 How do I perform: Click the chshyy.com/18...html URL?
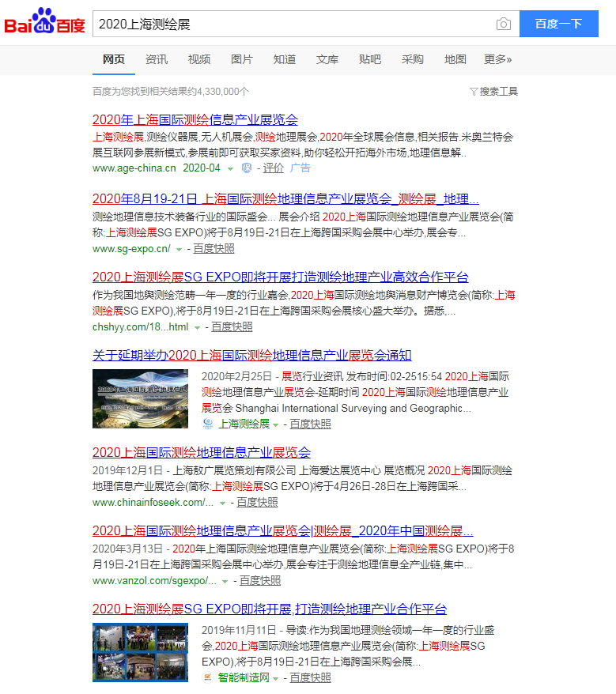point(141,327)
